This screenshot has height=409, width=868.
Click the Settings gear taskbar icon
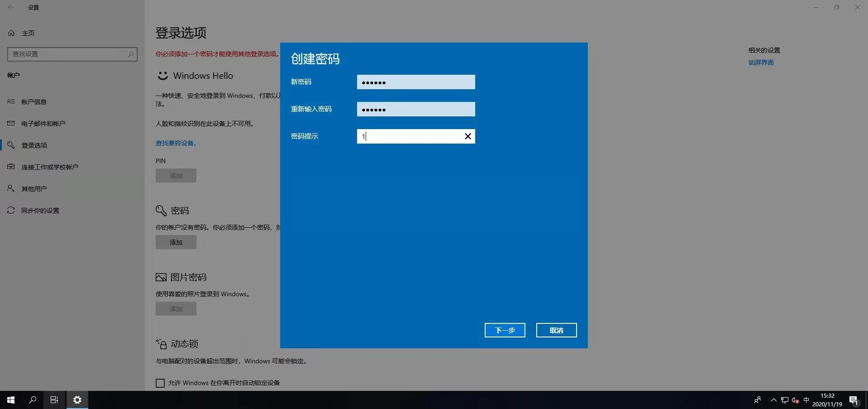pos(77,400)
